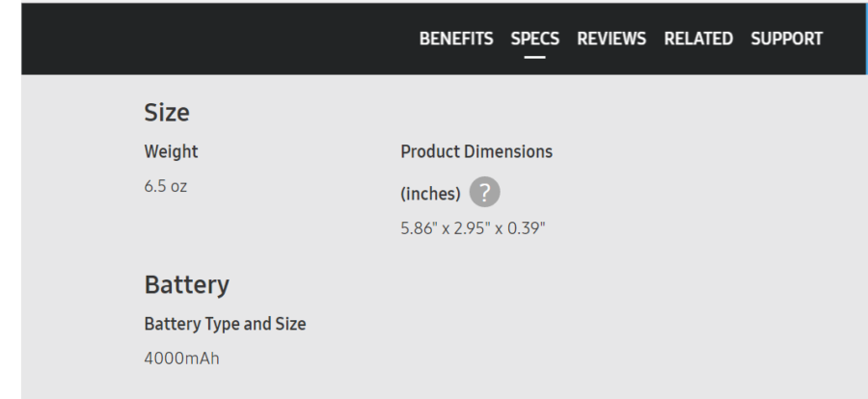Select the SPECS tab
Screen dimensions: 868x399
click(x=535, y=39)
